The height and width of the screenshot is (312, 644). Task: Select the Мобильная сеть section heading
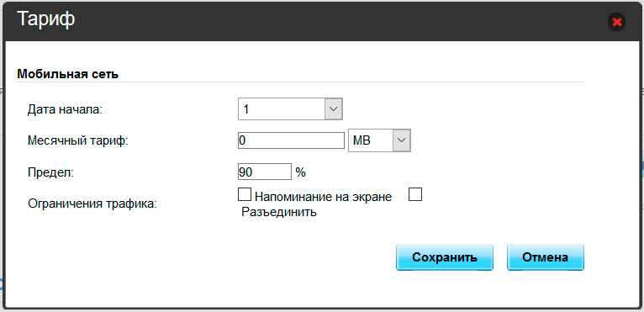click(x=68, y=74)
